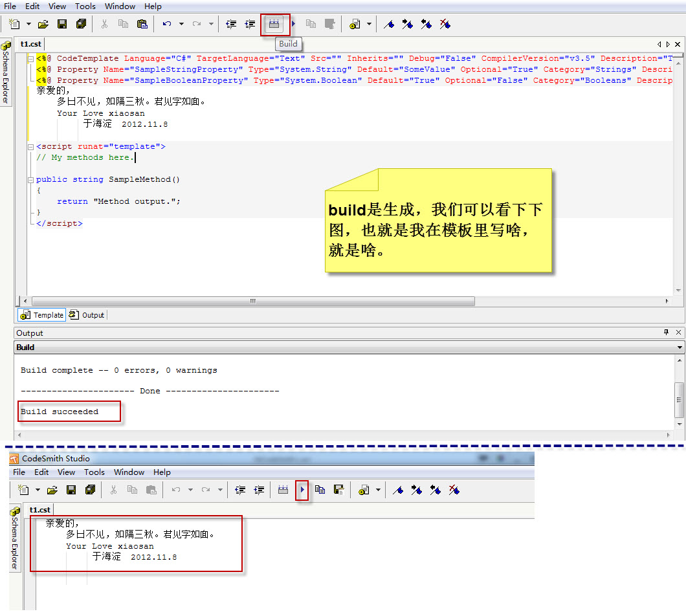Image resolution: width=686 pixels, height=616 pixels.
Task: Click the Copy Output icon in the lower CodeSmith Studio window
Action: tap(320, 490)
